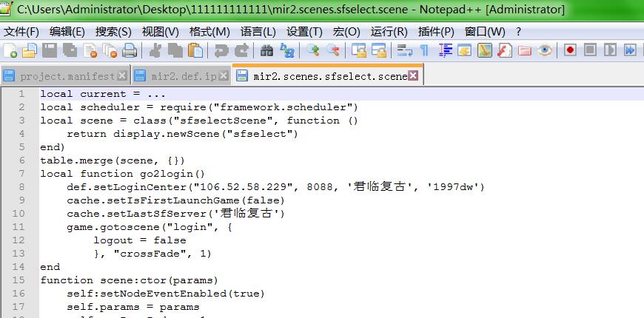Toggle monitoring with the eye icon

[x=545, y=50]
